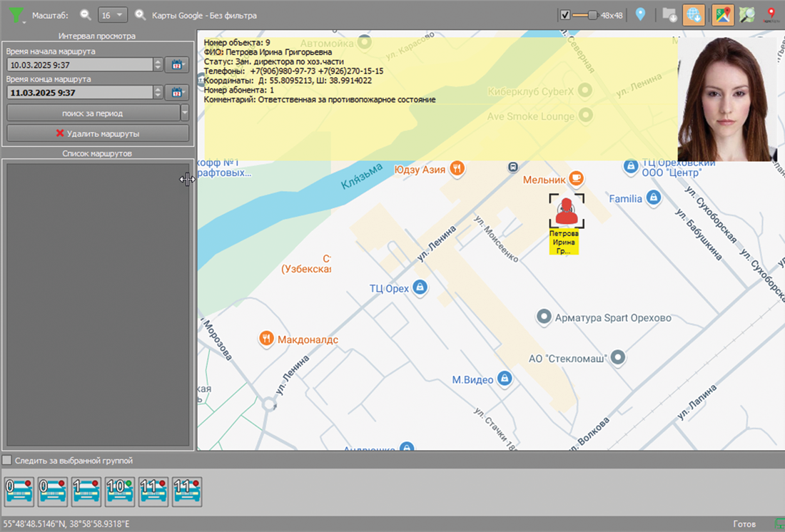Click the map search magnifier icon
The width and height of the screenshot is (785, 532).
pos(746,15)
